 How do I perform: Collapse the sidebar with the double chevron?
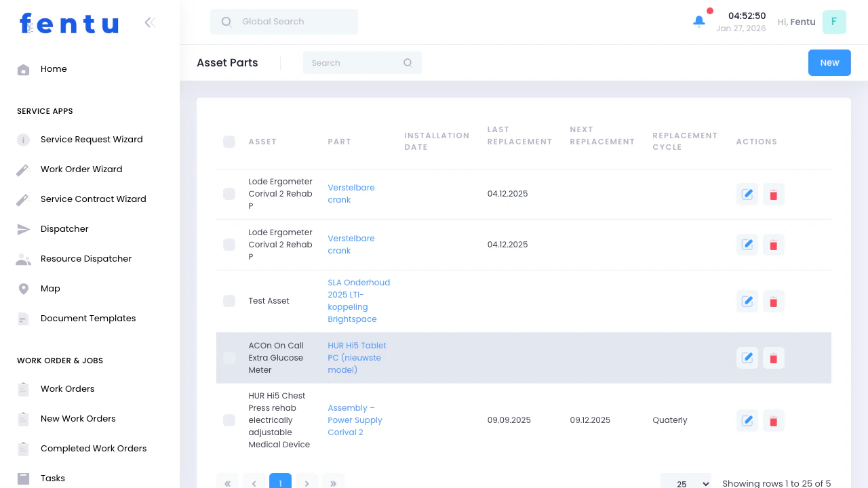coord(149,22)
